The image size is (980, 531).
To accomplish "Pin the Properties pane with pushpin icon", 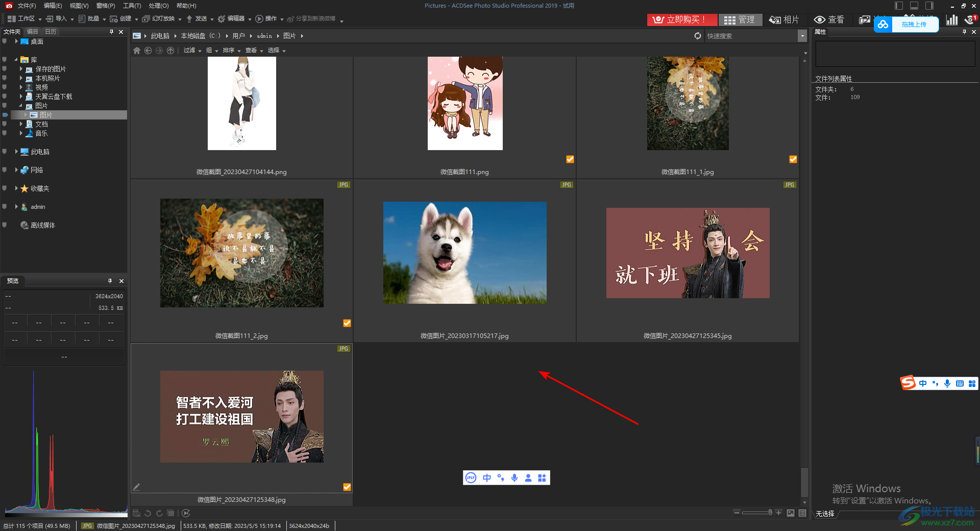I will click(x=964, y=32).
